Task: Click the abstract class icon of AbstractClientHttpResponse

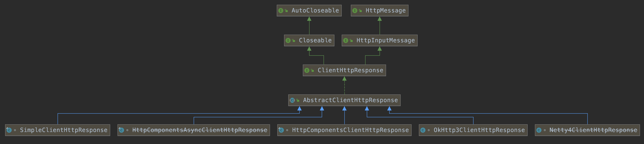Action: 292,100
